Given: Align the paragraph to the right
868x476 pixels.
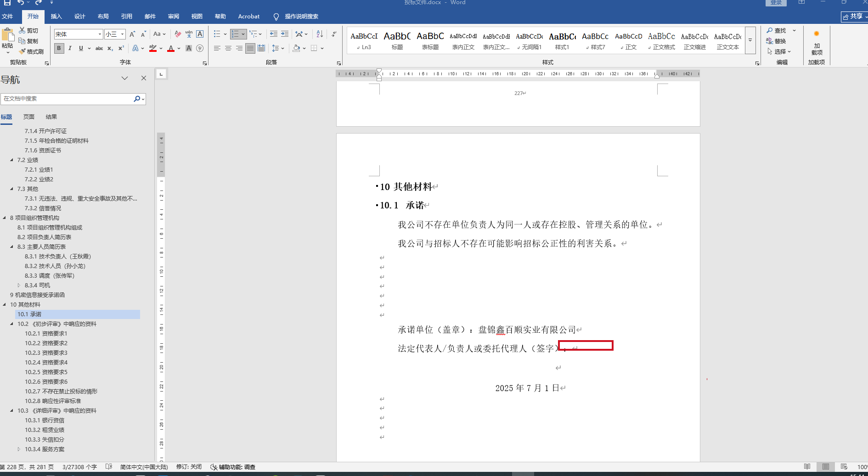Looking at the screenshot, I should [239, 48].
